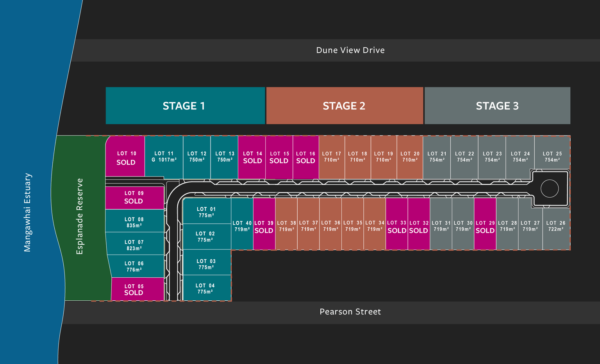
Task: Select Lot 04 775m² plot
Action: pos(207,288)
